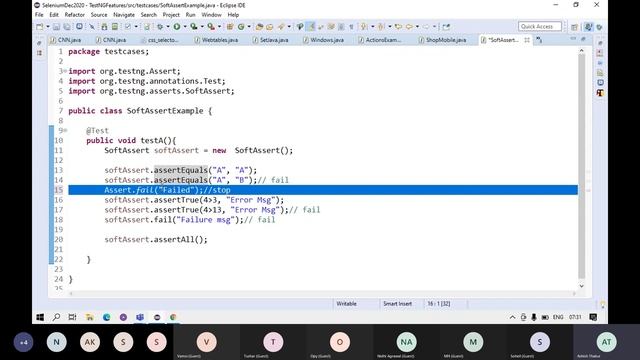Screen dimensions: 640x360
Task: Click the New Java Class green icon
Action: (x=241, y=27)
